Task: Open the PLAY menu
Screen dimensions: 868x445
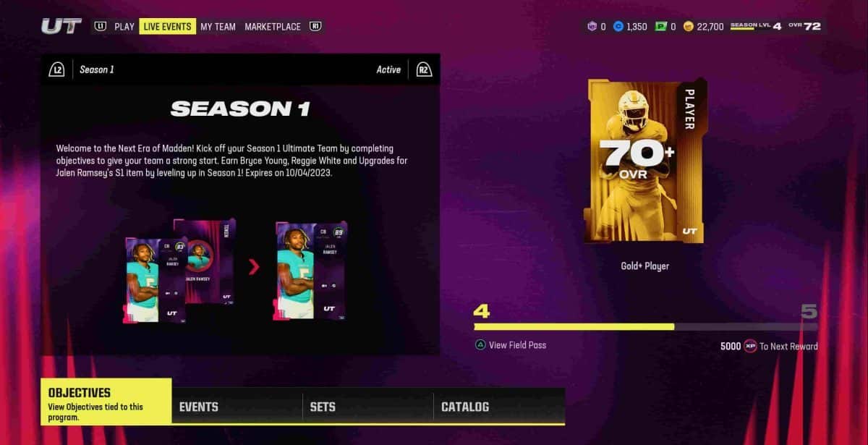Action: coord(124,26)
